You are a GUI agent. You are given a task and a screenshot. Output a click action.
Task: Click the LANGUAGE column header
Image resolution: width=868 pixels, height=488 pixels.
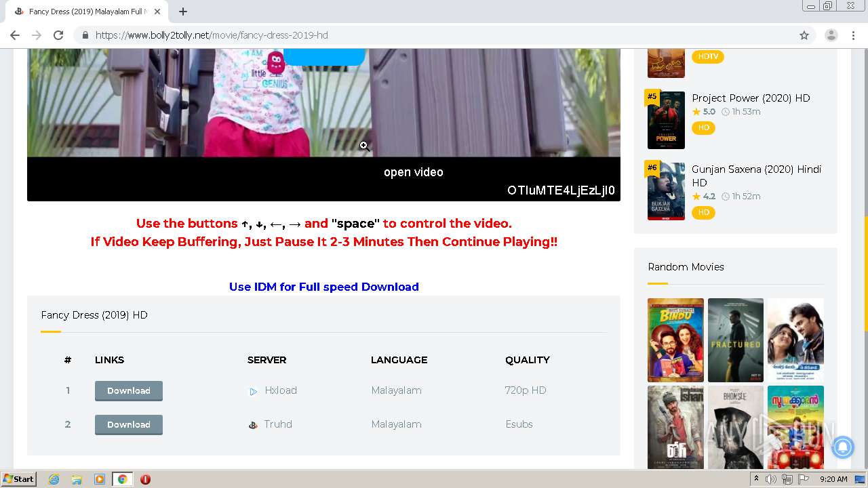pyautogui.click(x=399, y=360)
